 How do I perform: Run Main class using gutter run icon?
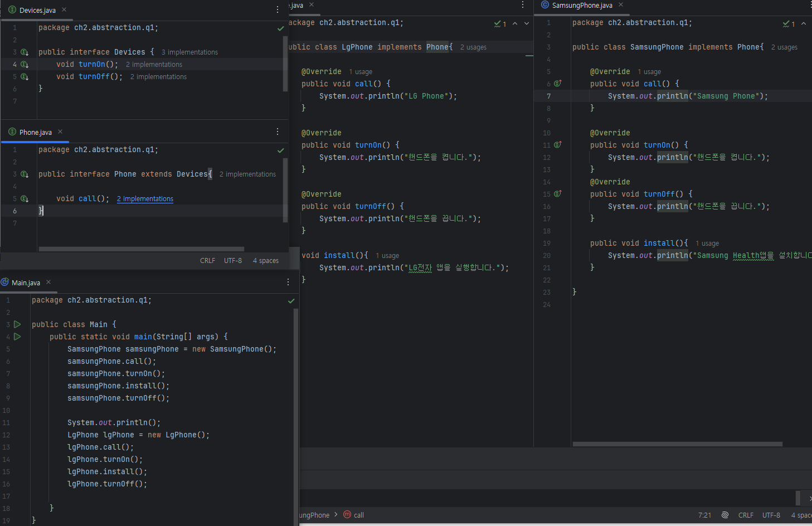tap(17, 324)
